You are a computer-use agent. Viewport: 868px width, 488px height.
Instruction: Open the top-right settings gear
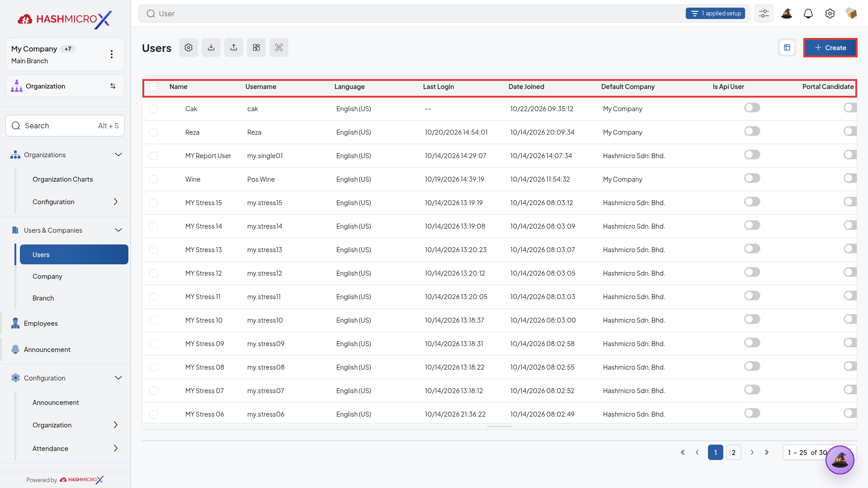click(x=830, y=14)
